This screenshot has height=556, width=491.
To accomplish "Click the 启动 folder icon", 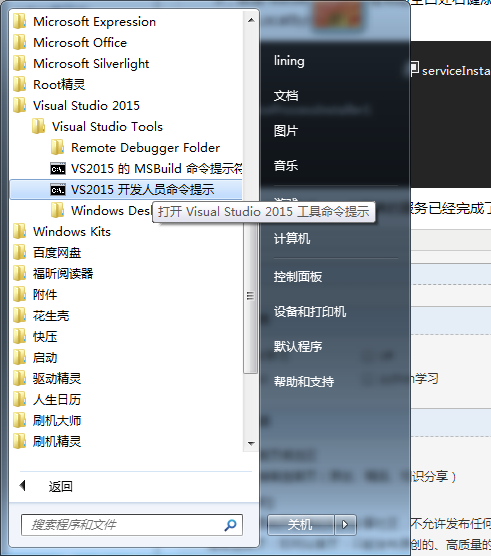I will coord(19,357).
